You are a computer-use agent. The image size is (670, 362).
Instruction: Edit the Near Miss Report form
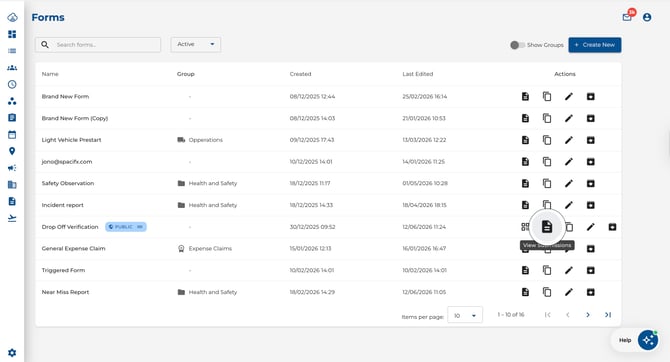coord(569,292)
